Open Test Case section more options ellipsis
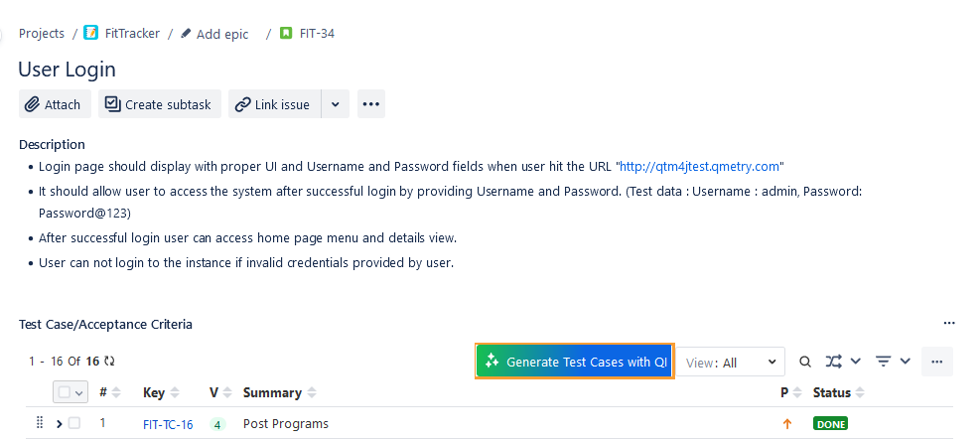 pyautogui.click(x=949, y=324)
